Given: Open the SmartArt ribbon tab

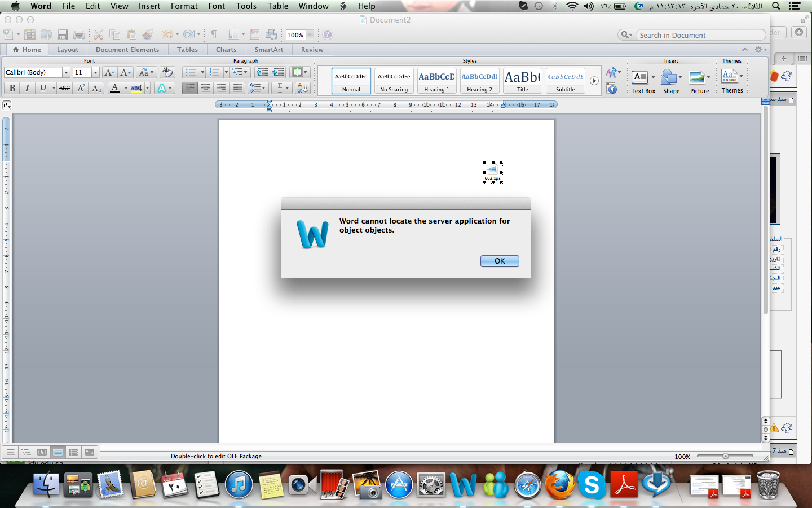Looking at the screenshot, I should click(269, 50).
